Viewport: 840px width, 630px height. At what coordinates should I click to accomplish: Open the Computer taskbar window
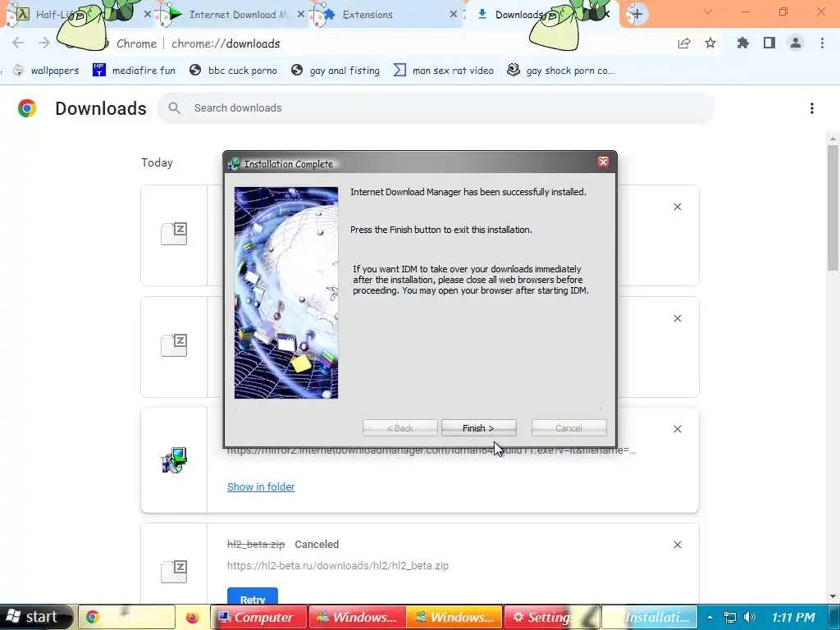click(259, 617)
